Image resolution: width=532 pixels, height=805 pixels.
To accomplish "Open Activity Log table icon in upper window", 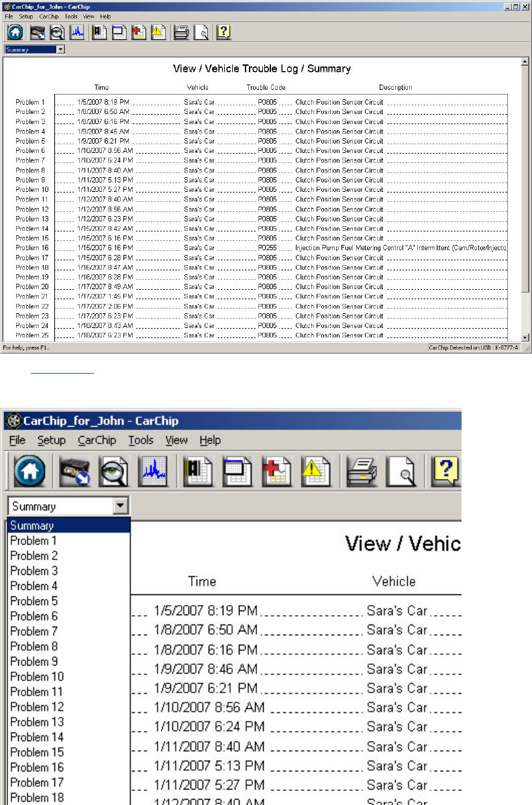I will coord(119,32).
